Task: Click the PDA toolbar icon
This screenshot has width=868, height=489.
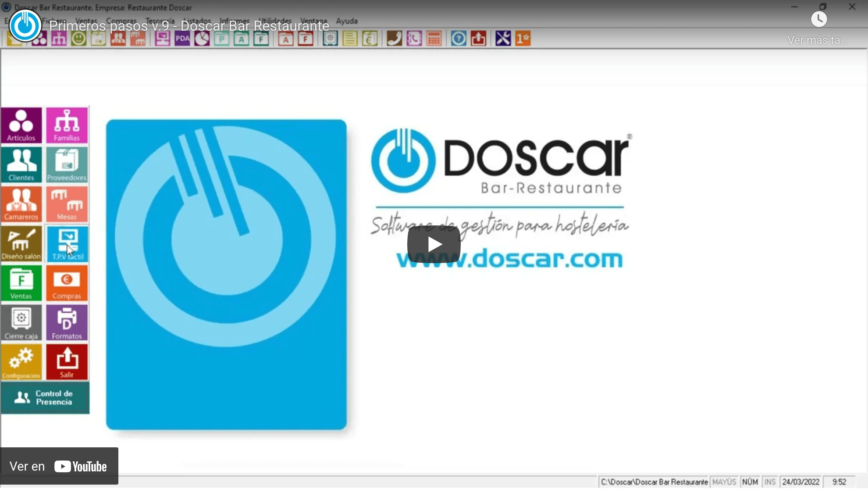Action: [x=182, y=39]
